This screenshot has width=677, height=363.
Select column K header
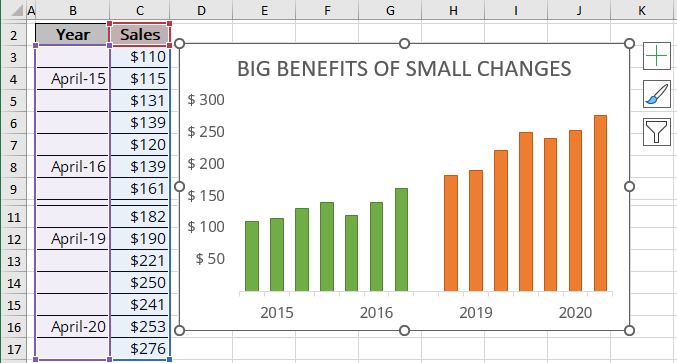point(642,10)
